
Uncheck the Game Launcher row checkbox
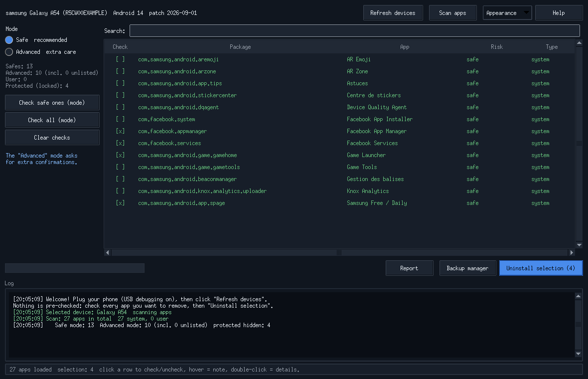(120, 156)
